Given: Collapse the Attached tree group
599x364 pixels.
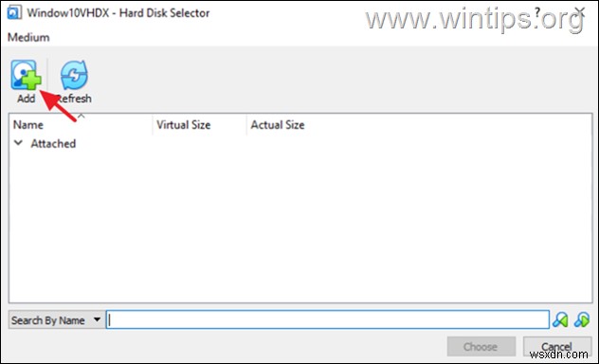Looking at the screenshot, I should tap(18, 143).
